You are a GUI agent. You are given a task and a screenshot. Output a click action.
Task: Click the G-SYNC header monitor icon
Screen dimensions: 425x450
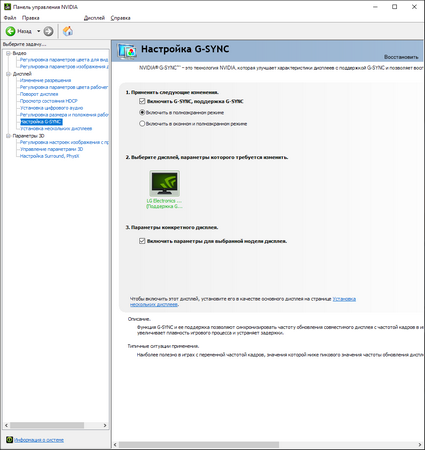tap(127, 51)
